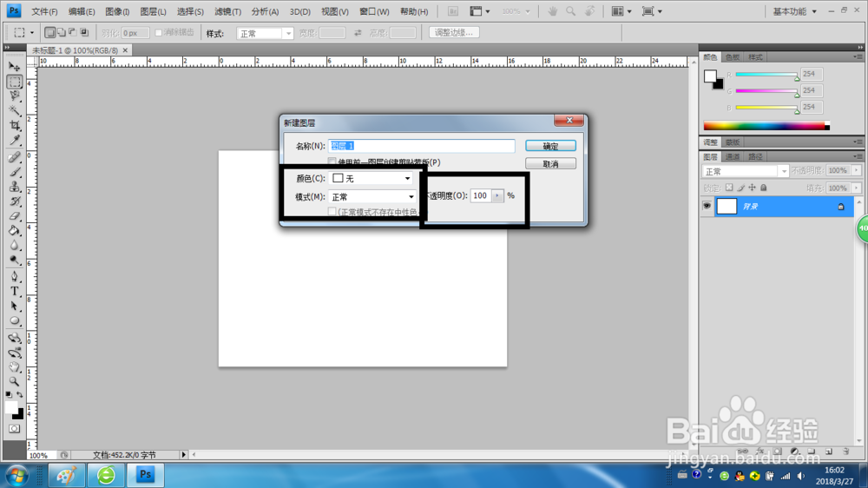Click the background layer thumbnail
Image resolution: width=868 pixels, height=488 pixels.
coord(727,206)
